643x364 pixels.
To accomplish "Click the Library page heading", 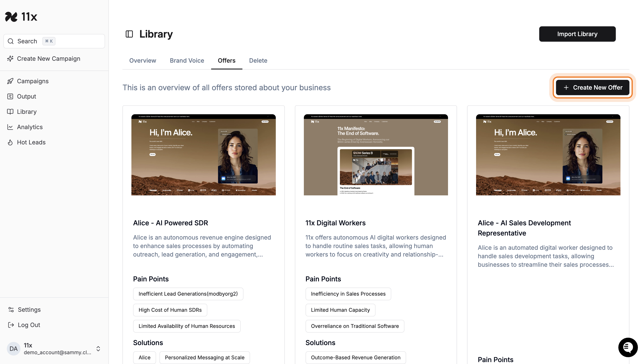I will pos(156,34).
